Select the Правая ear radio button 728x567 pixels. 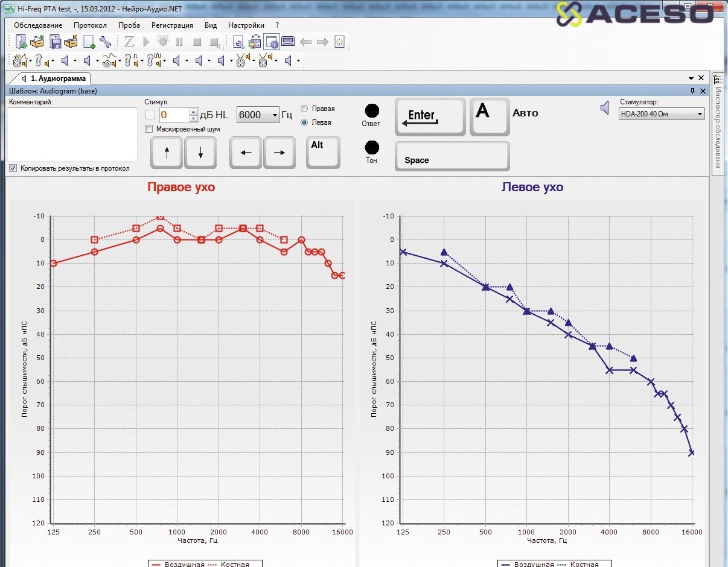click(304, 109)
